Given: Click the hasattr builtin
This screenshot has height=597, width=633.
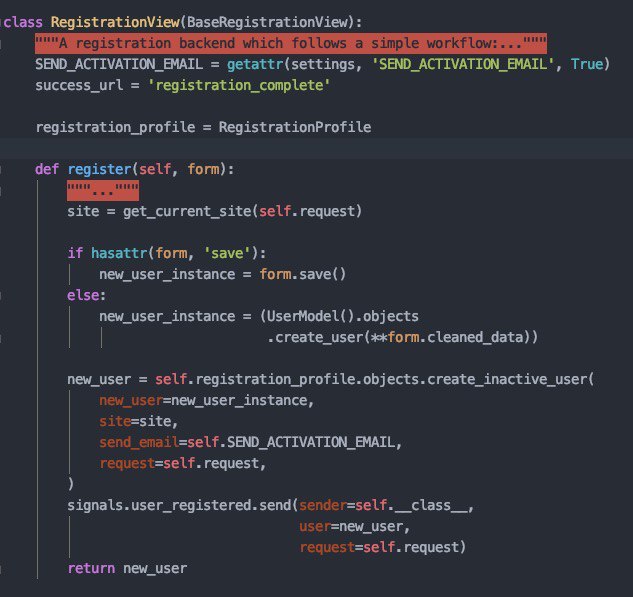Looking at the screenshot, I should click(x=119, y=253).
